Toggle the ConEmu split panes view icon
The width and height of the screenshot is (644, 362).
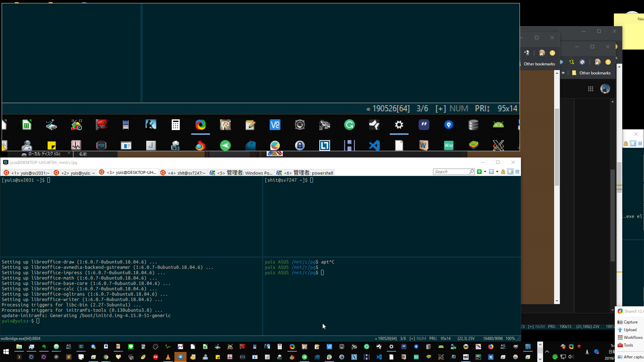511,172
